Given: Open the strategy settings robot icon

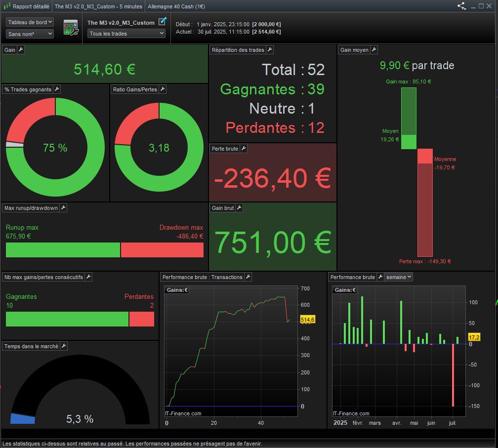Looking at the screenshot, I should click(71, 28).
